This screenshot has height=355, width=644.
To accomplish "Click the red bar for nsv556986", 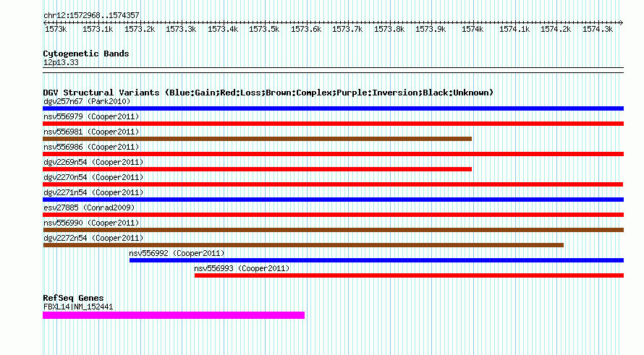I will (333, 154).
